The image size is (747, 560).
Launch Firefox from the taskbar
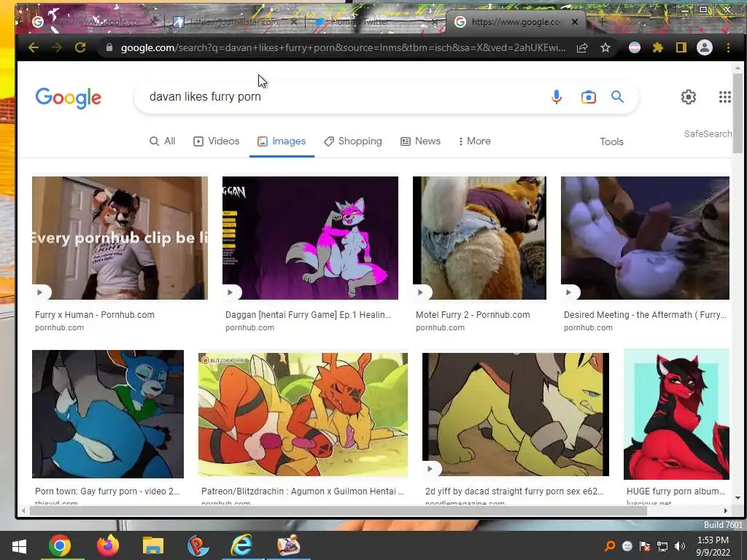[x=108, y=545]
